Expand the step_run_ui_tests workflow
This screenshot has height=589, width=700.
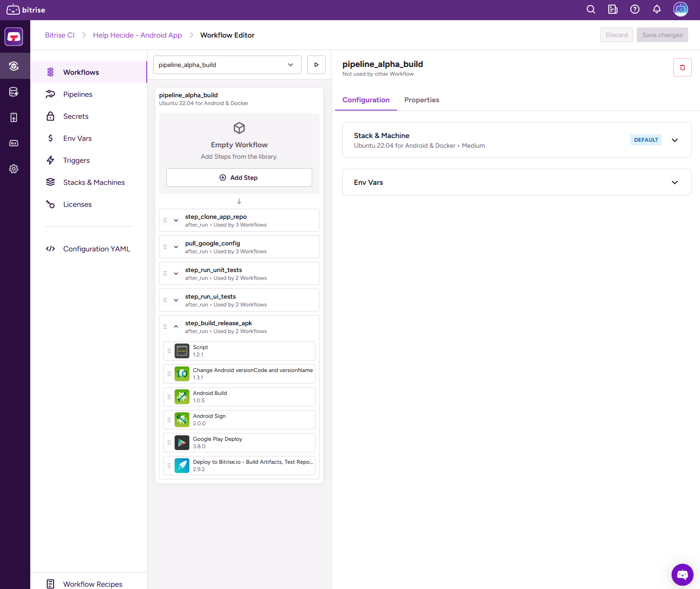(176, 300)
